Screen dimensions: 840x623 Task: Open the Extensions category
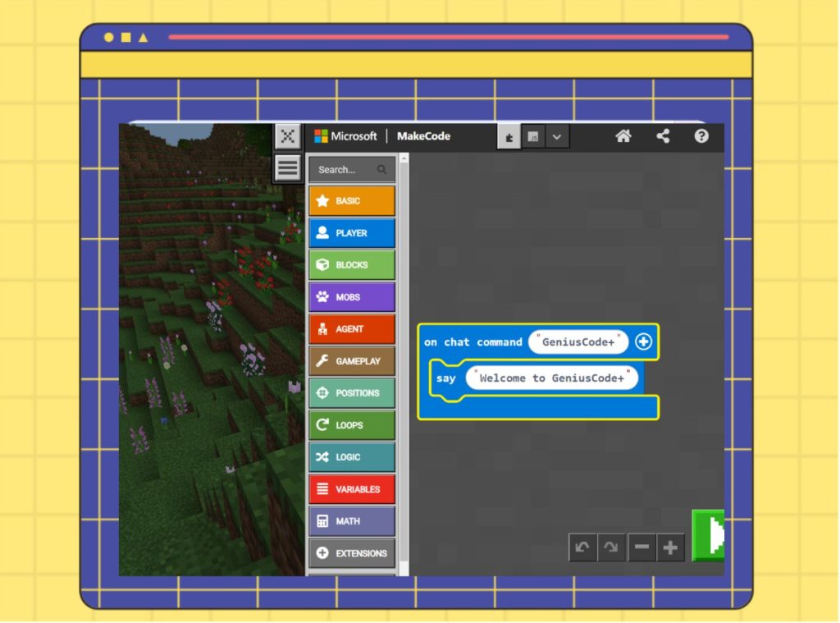tap(352, 553)
